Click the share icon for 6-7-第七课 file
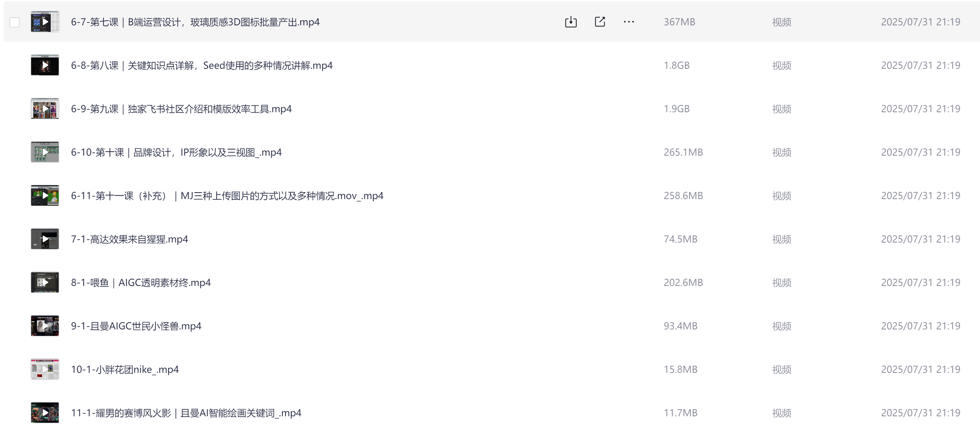The image size is (980, 434). coord(600,22)
